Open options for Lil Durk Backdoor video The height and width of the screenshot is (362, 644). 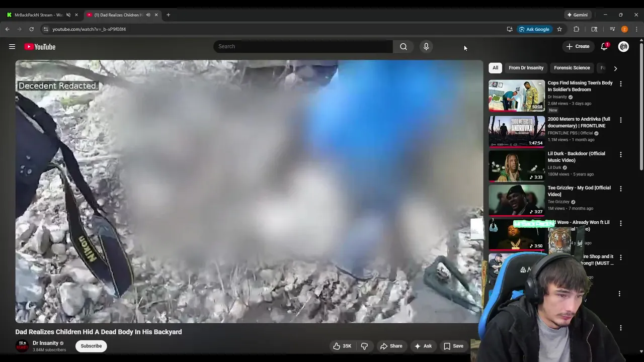coord(620,154)
